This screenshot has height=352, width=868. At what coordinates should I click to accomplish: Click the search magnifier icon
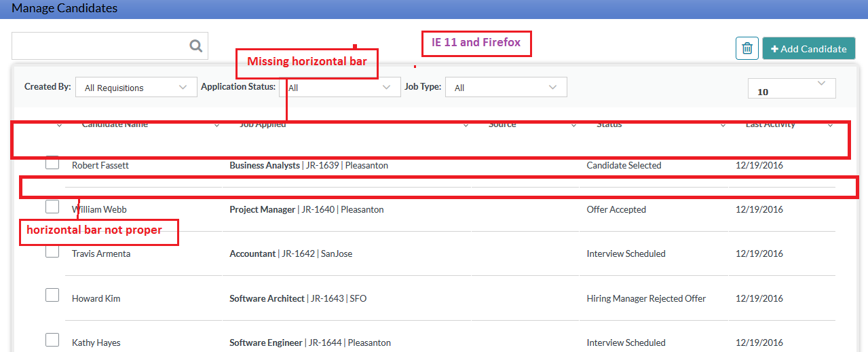(195, 46)
